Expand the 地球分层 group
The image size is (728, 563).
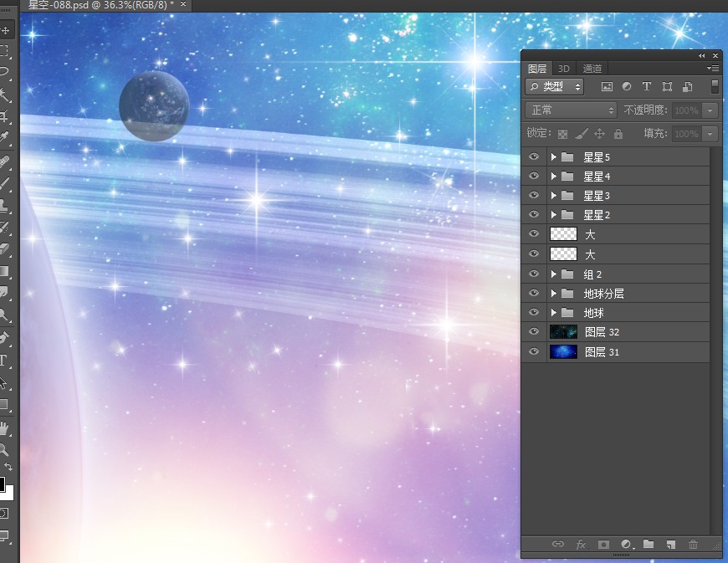pyautogui.click(x=553, y=294)
